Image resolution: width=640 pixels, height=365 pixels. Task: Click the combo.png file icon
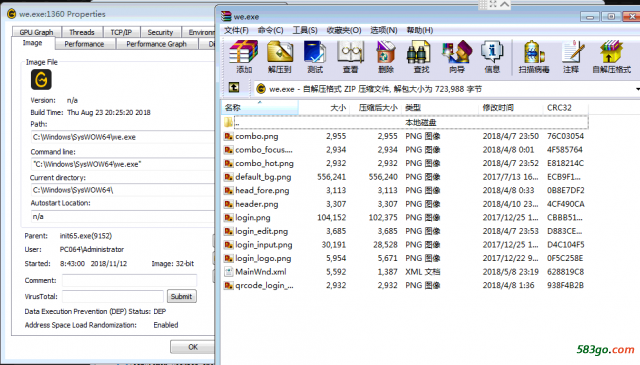[x=229, y=136]
